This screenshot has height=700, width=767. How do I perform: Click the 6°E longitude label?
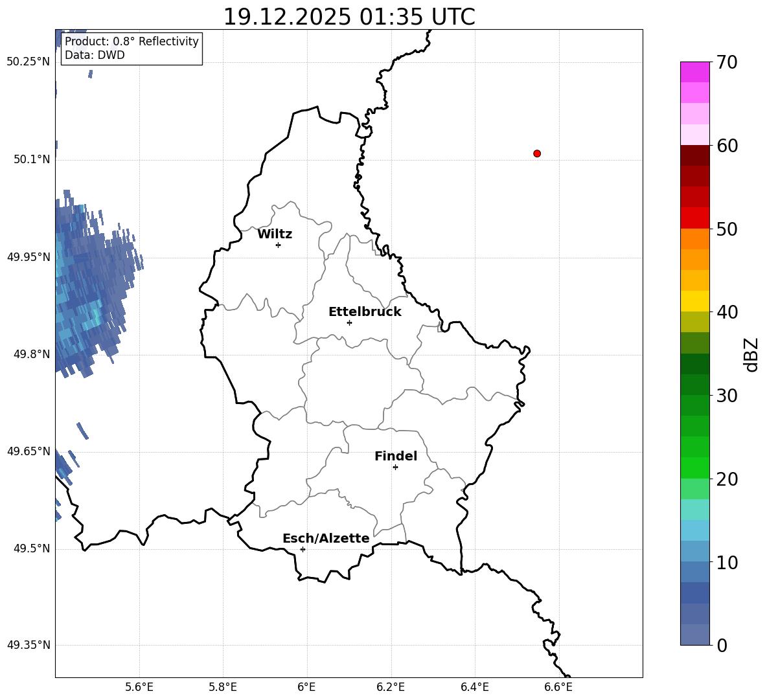(306, 687)
